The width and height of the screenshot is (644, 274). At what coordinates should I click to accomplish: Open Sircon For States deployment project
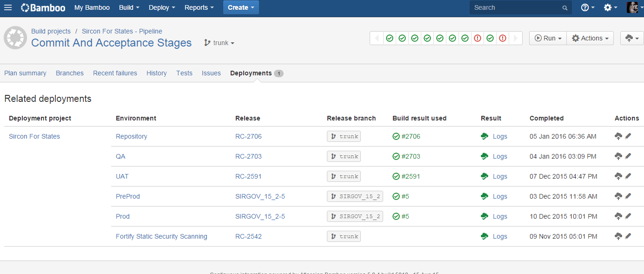pos(34,136)
